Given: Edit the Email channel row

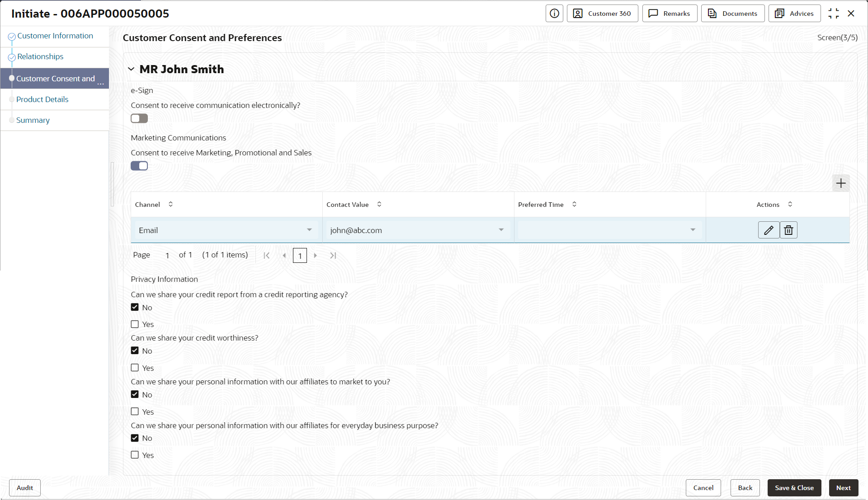Looking at the screenshot, I should [x=769, y=230].
